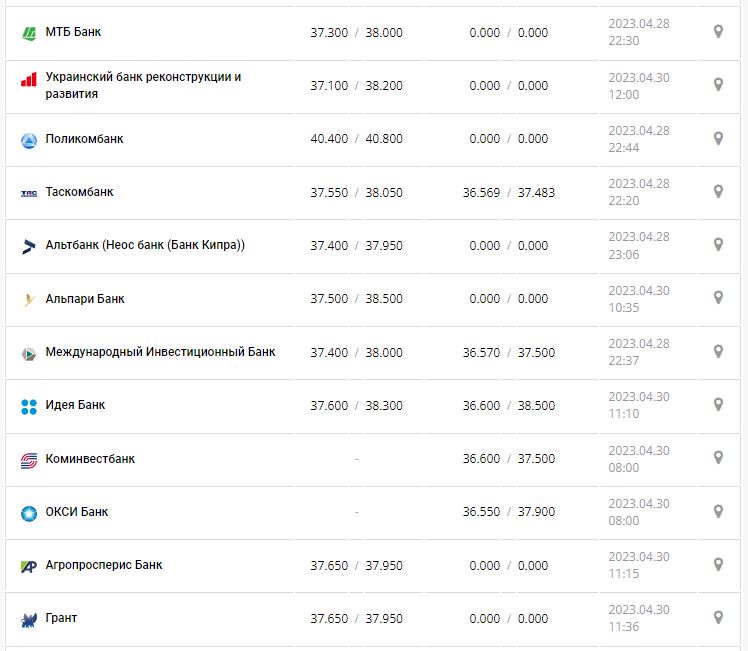The image size is (748, 651).
Task: Click the Коминвестбанк name link
Action: pos(90,459)
